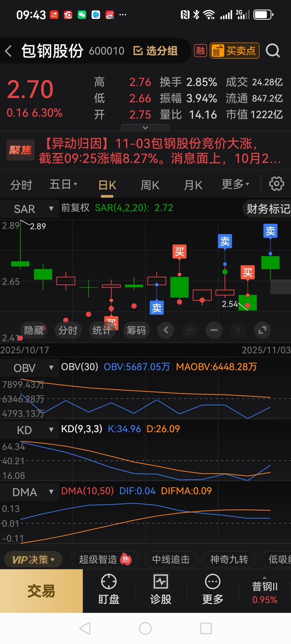291x644 pixels.
Task: Select the 月K tab
Action: click(193, 185)
